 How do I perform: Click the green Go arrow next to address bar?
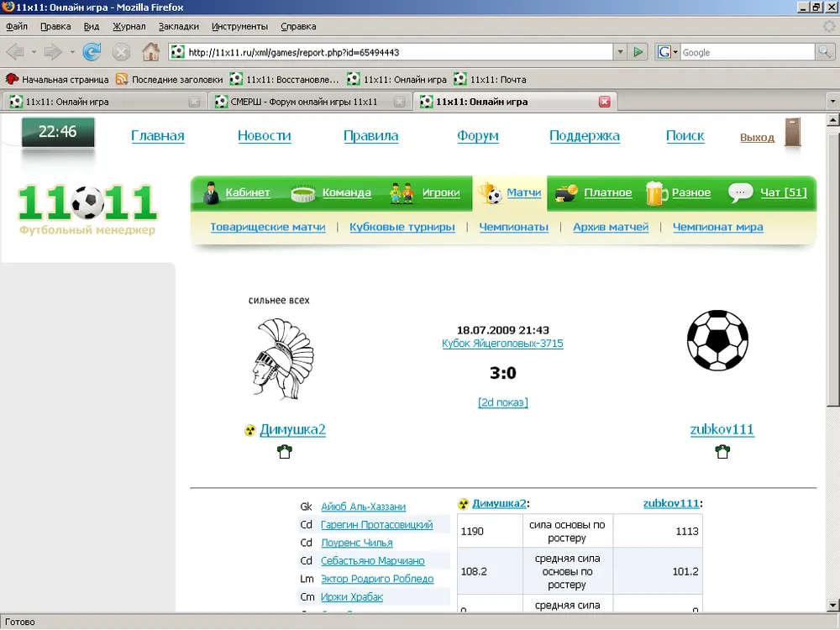click(x=638, y=52)
